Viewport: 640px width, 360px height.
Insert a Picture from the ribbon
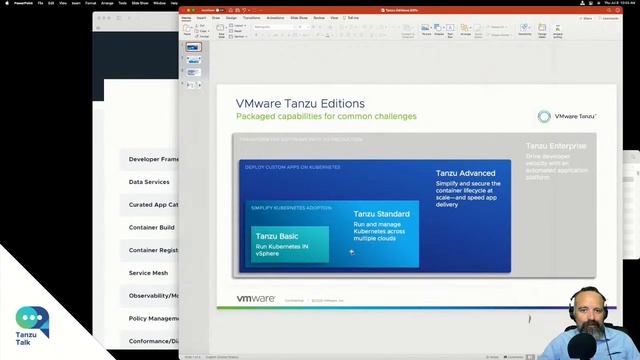tap(426, 29)
